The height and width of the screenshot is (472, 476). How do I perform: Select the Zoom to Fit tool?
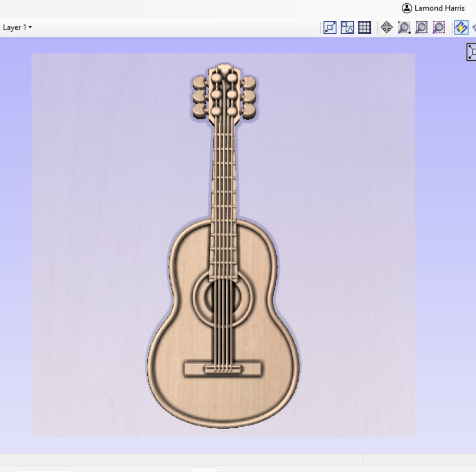(x=329, y=27)
